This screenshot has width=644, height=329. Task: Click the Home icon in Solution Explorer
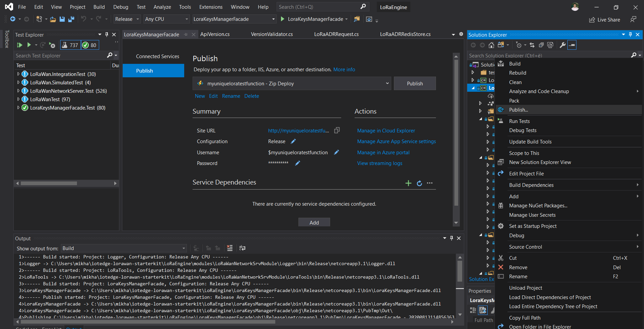[491, 45]
